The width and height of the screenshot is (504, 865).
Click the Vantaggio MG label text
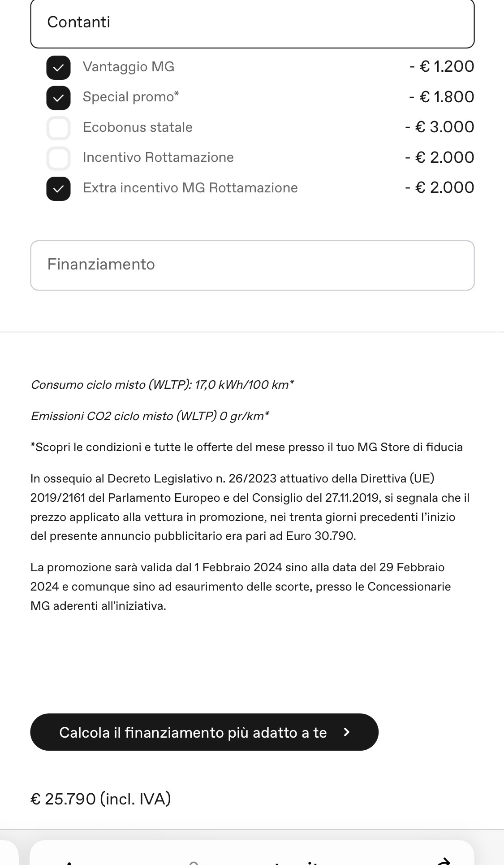click(x=129, y=67)
